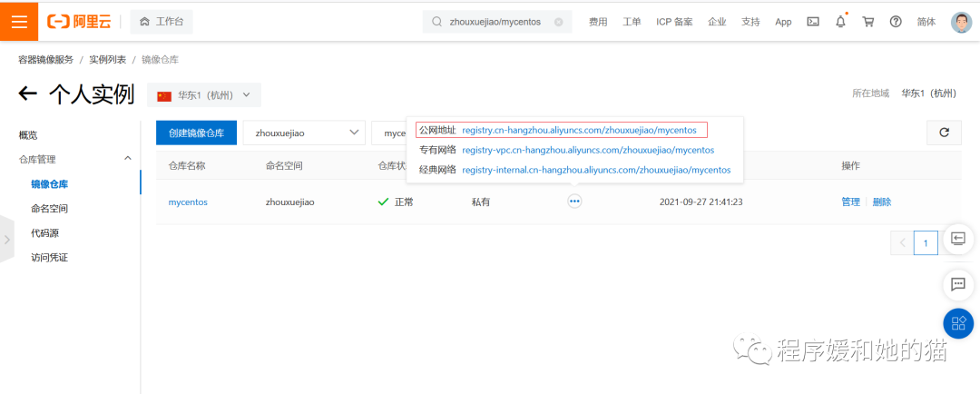Open the ICP 备案 menu
980x394 pixels.
(x=674, y=22)
